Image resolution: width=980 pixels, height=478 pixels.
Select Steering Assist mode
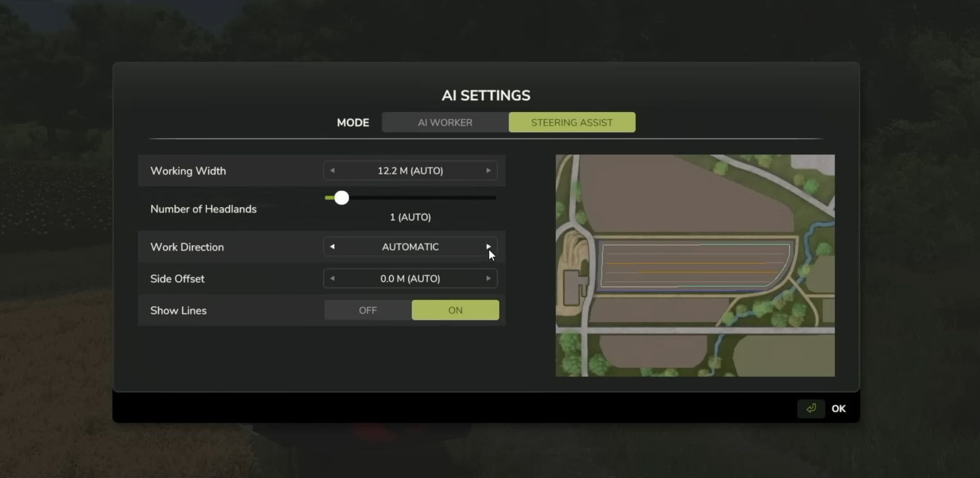click(572, 122)
